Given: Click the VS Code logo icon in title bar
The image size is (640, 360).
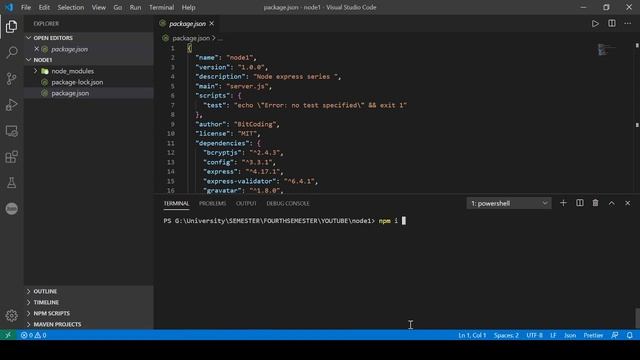Looking at the screenshot, I should (x=9, y=7).
